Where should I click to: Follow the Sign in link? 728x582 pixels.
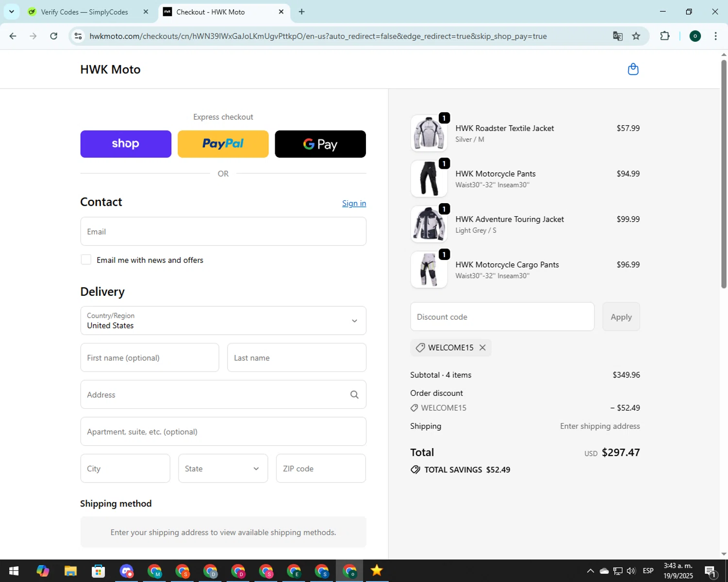point(354,203)
